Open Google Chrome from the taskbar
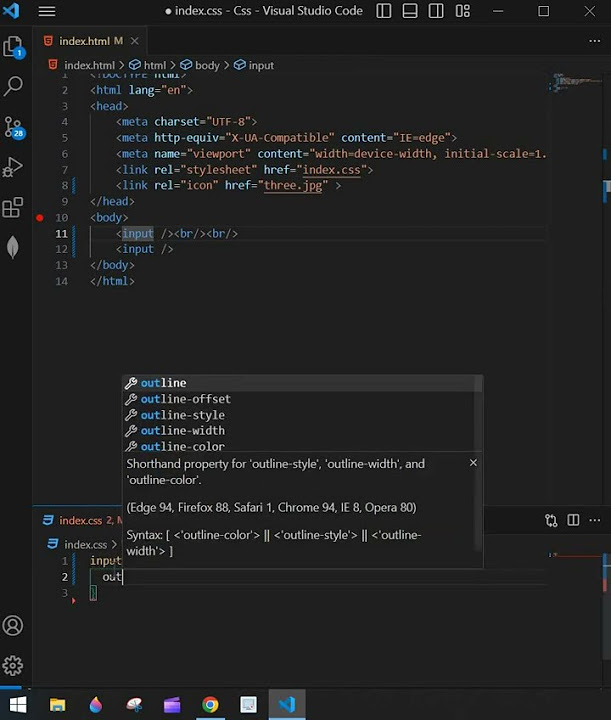Viewport: 611px width, 720px height. (x=210, y=704)
